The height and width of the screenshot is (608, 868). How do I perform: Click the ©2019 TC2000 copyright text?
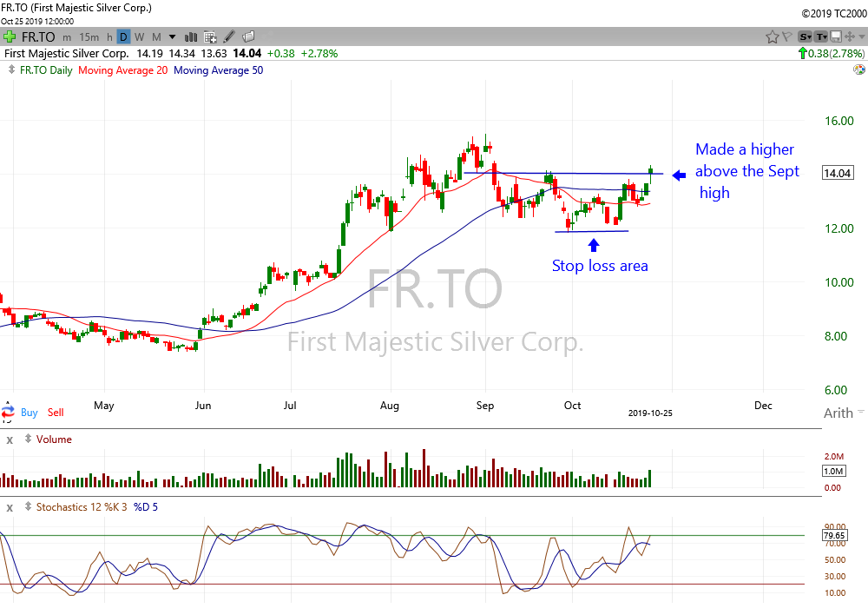click(834, 13)
